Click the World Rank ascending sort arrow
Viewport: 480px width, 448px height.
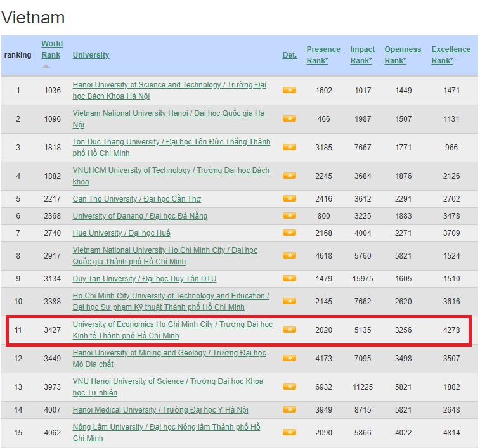(x=46, y=66)
